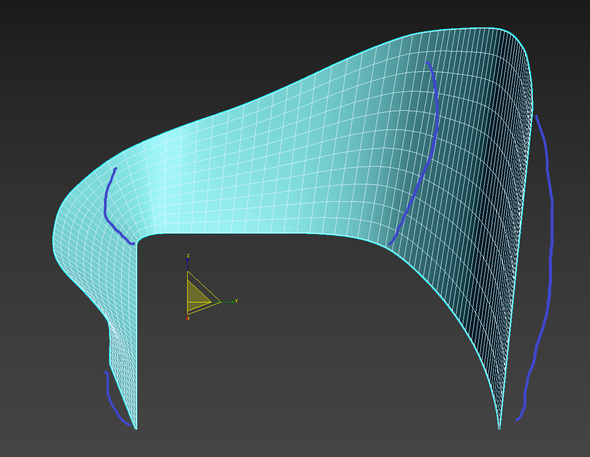Click the filled yellow center triangle of gizmo
590x457 pixels.
click(195, 295)
